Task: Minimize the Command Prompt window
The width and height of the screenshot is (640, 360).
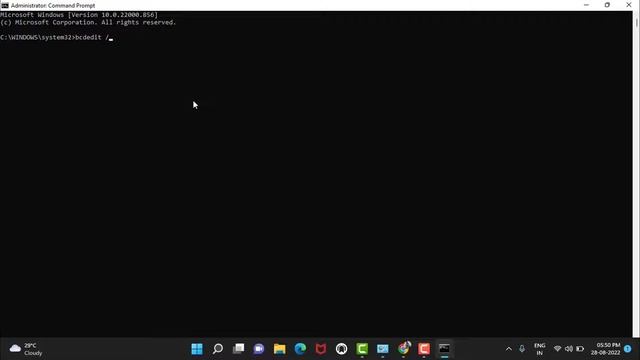Action: pos(587,5)
